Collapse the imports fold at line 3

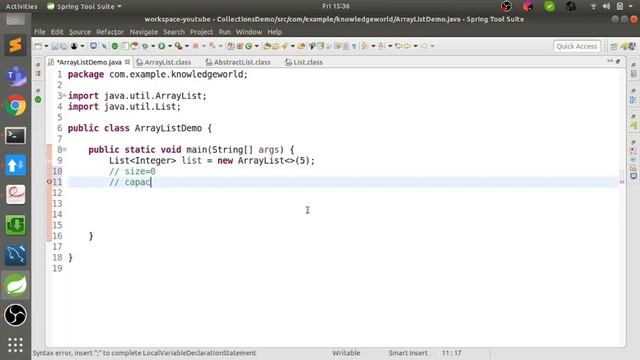point(65,96)
